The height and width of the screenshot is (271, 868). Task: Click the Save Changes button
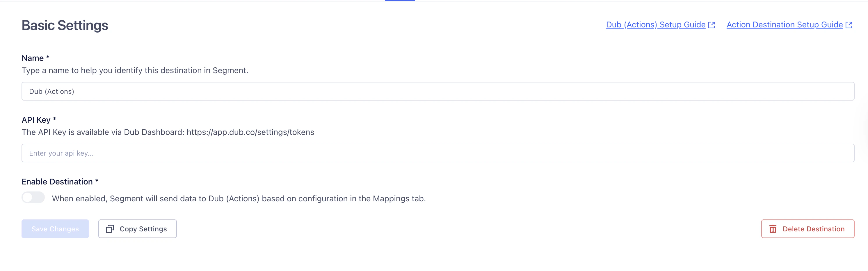[x=55, y=229]
